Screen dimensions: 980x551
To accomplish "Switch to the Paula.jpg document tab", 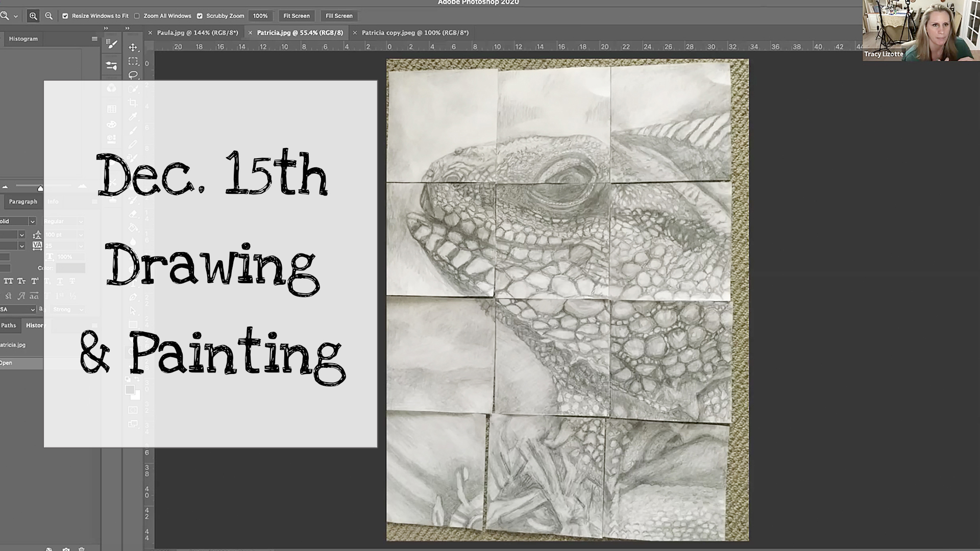I will pos(198,33).
